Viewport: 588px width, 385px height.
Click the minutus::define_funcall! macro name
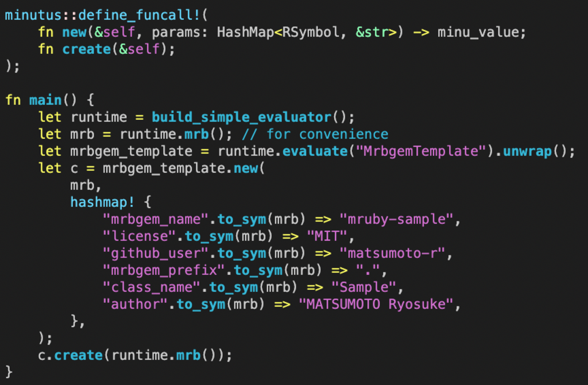point(103,15)
